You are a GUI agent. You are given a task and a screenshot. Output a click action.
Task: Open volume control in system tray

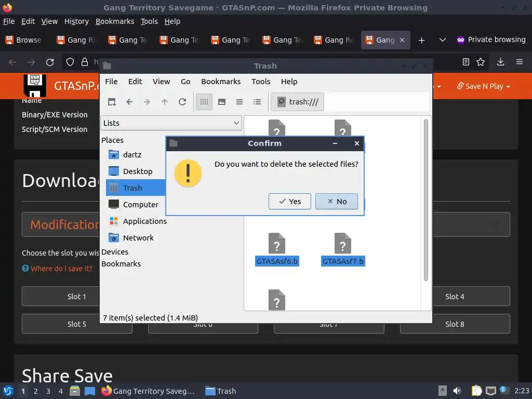click(457, 391)
